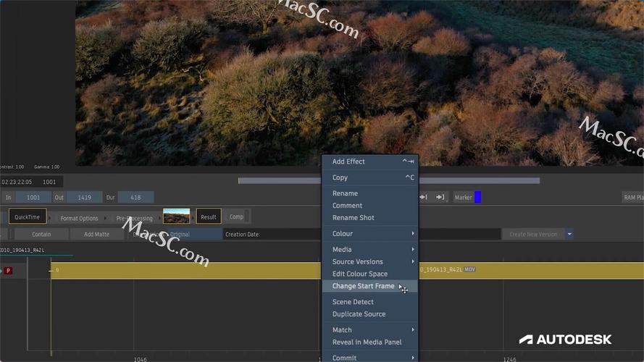Click Rename in the context menu
Viewport: 644px width, 362px height.
tap(369, 193)
